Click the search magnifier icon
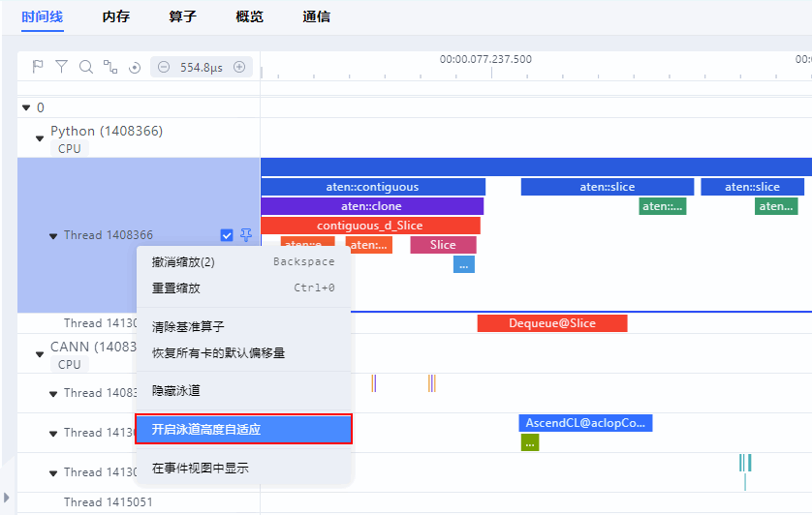 [86, 67]
